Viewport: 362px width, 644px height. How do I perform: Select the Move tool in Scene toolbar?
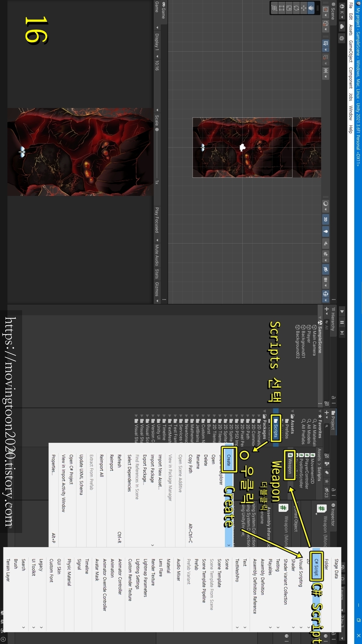pos(304,8)
